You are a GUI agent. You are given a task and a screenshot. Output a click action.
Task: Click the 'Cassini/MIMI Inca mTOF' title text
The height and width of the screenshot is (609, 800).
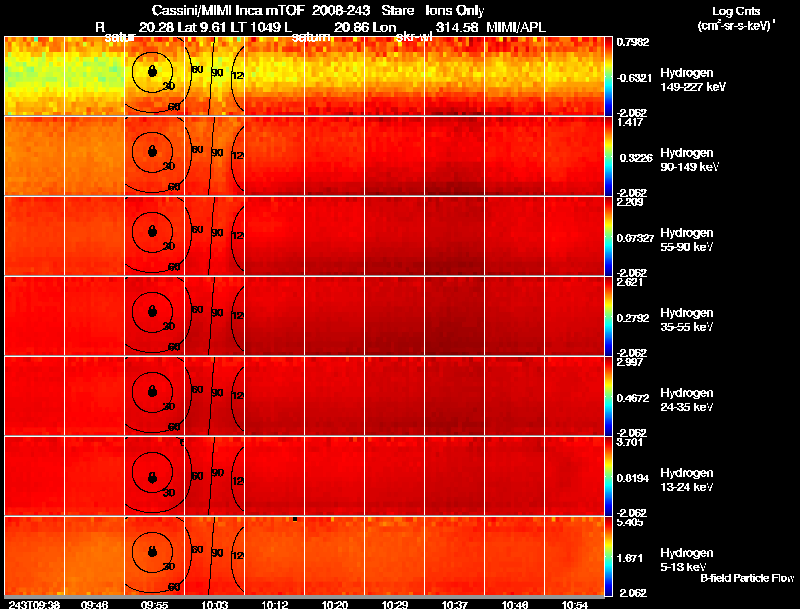tap(228, 10)
